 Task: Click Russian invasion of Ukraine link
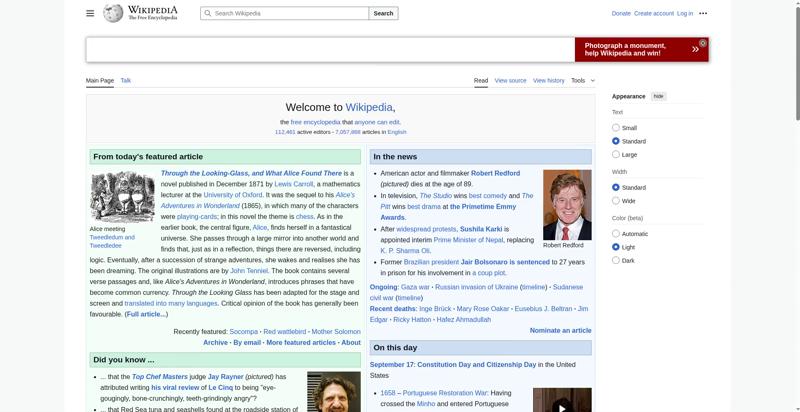tap(477, 287)
